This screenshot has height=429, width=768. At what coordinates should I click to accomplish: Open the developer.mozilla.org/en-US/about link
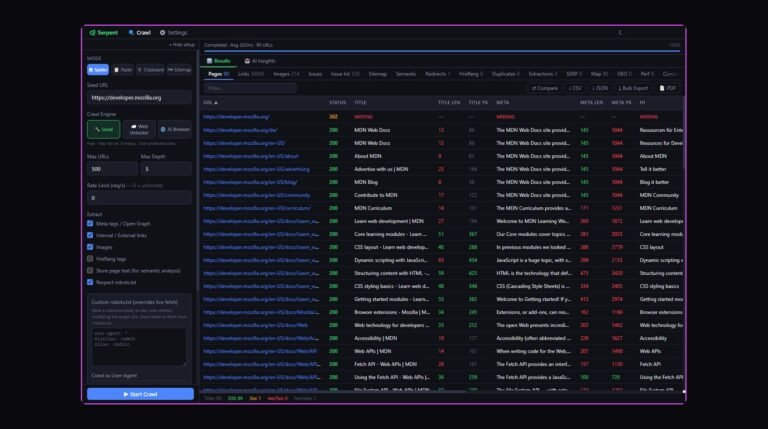pyautogui.click(x=251, y=156)
